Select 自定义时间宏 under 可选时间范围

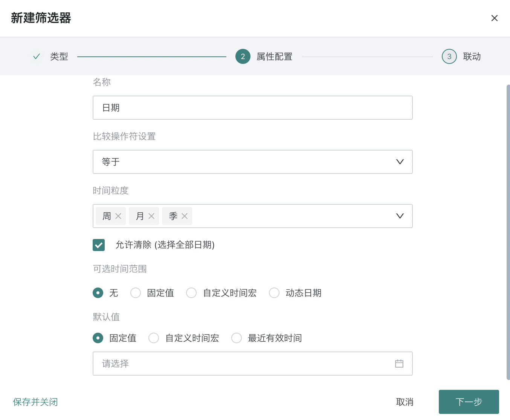(x=191, y=293)
